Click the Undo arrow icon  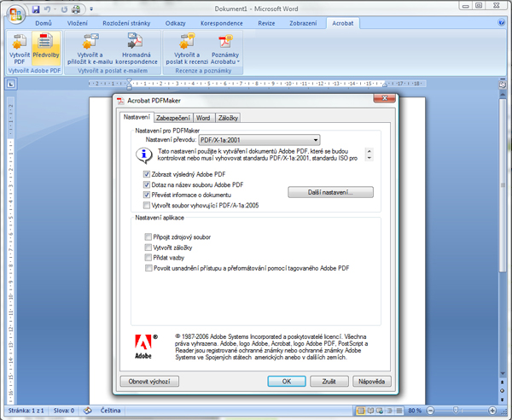coord(47,9)
